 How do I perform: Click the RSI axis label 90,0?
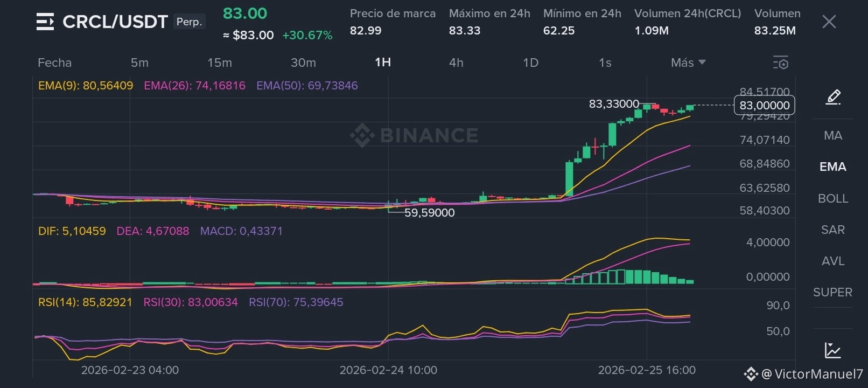tap(778, 305)
